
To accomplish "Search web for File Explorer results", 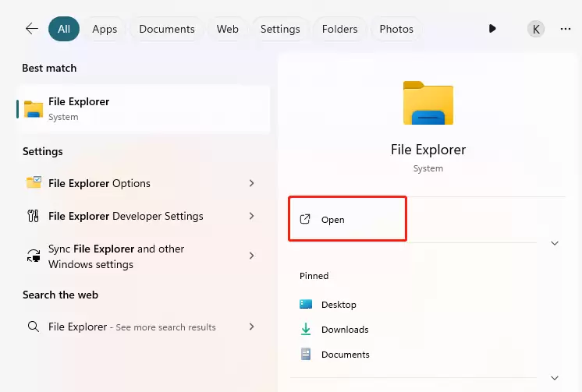I will click(x=143, y=327).
